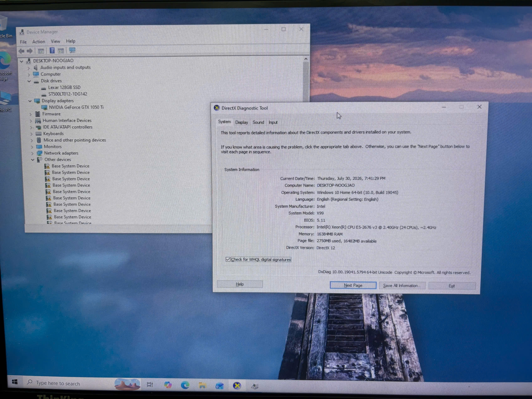Open Task View from the taskbar

150,385
